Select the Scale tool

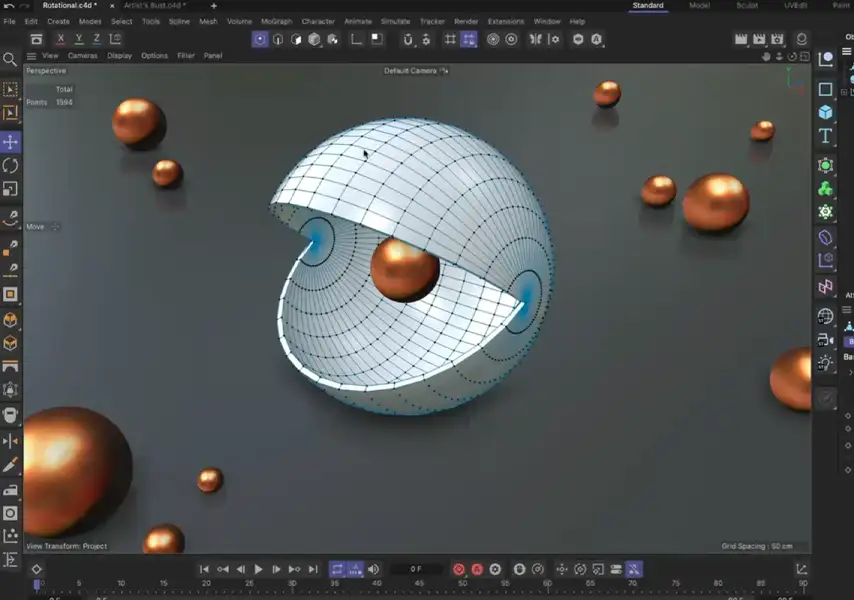pyautogui.click(x=10, y=190)
